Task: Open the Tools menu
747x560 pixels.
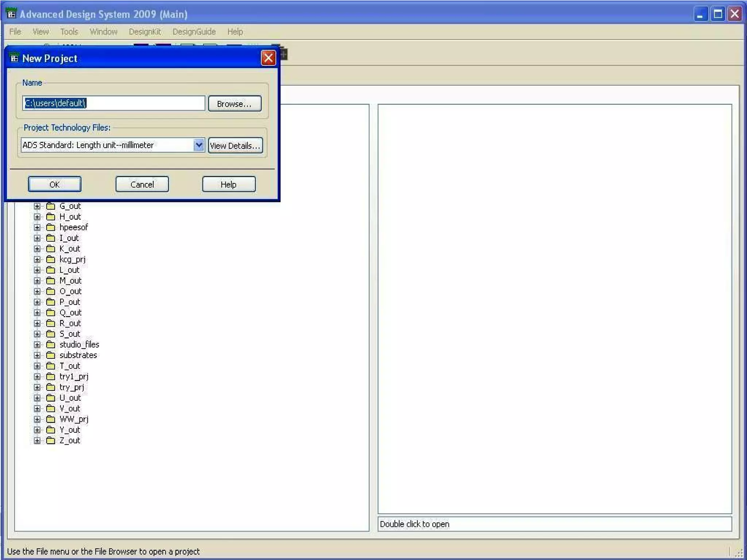Action: click(x=69, y=32)
